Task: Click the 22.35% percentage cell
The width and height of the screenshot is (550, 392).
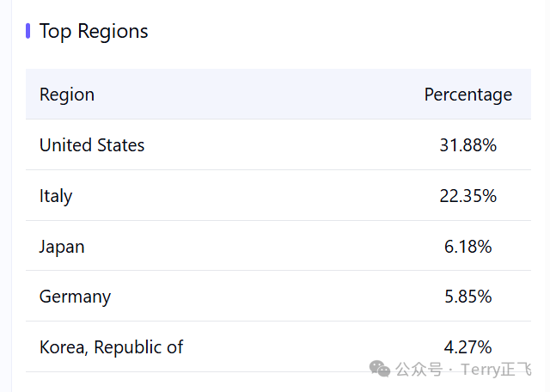Action: tap(468, 196)
